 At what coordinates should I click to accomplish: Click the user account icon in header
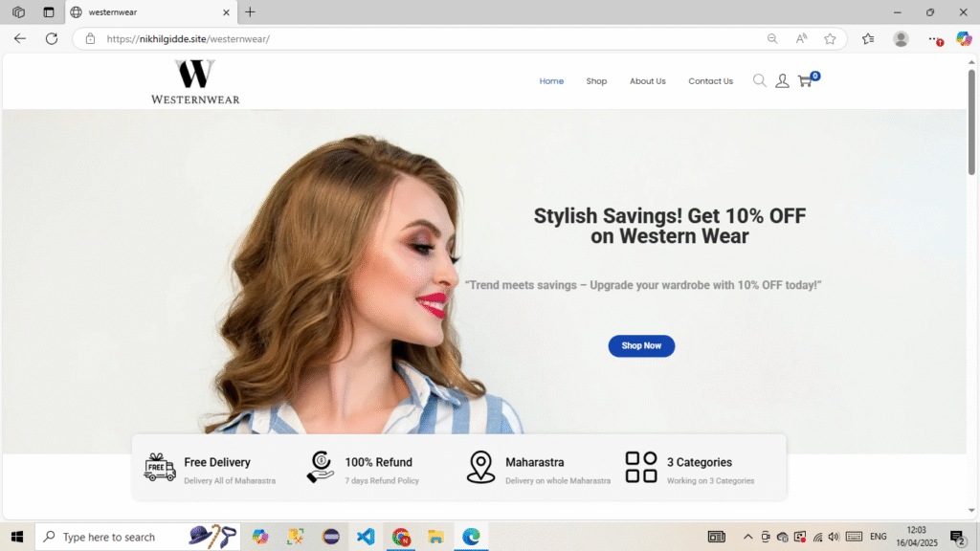pyautogui.click(x=782, y=81)
